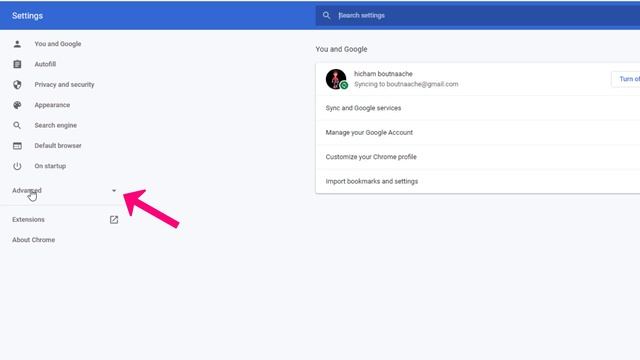Click the Advanced label in the sidebar
640x360 pixels.
27,191
